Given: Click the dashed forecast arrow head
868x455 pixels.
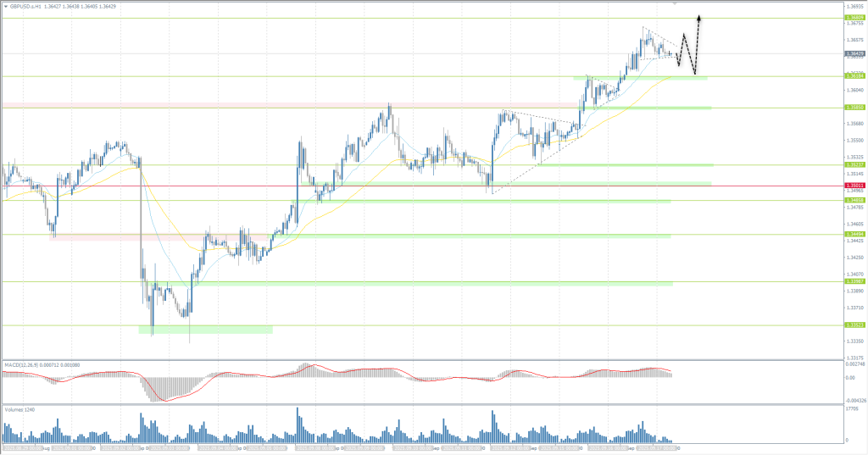Looking at the screenshot, I should [x=698, y=18].
